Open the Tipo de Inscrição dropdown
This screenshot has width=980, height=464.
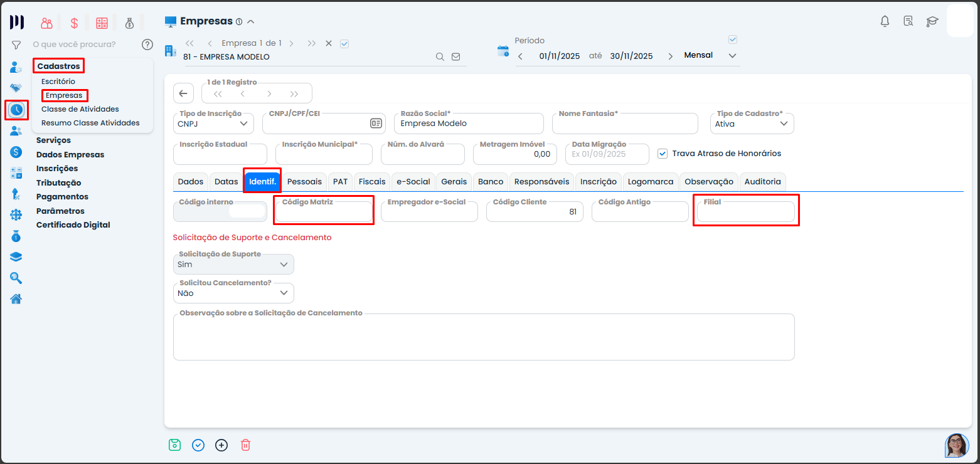213,124
